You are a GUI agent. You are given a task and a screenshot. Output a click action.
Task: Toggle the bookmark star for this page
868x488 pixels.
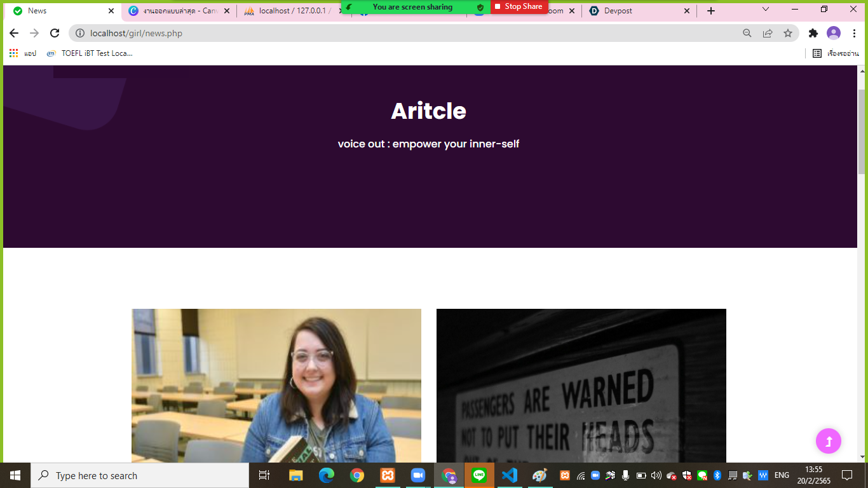click(787, 33)
